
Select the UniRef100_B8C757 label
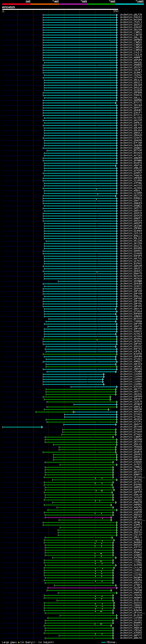pyautogui.click(x=131, y=517)
